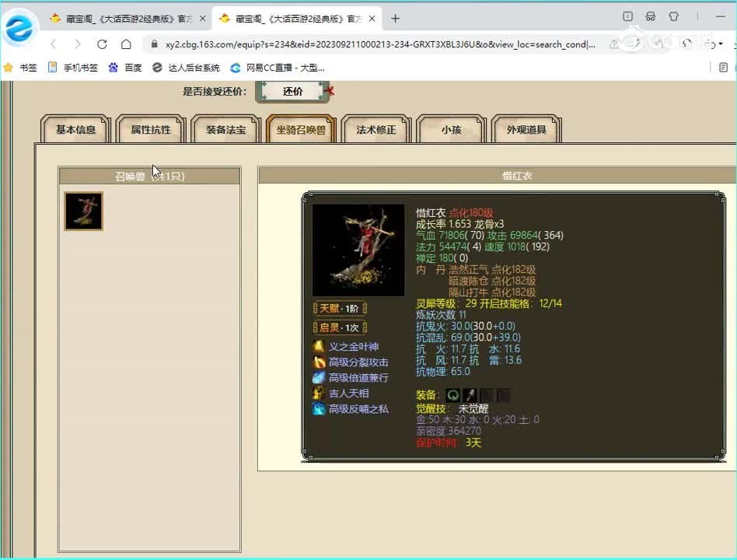The height and width of the screenshot is (560, 737).
Task: Open the 达人后台系统 bookmark
Action: [x=186, y=68]
